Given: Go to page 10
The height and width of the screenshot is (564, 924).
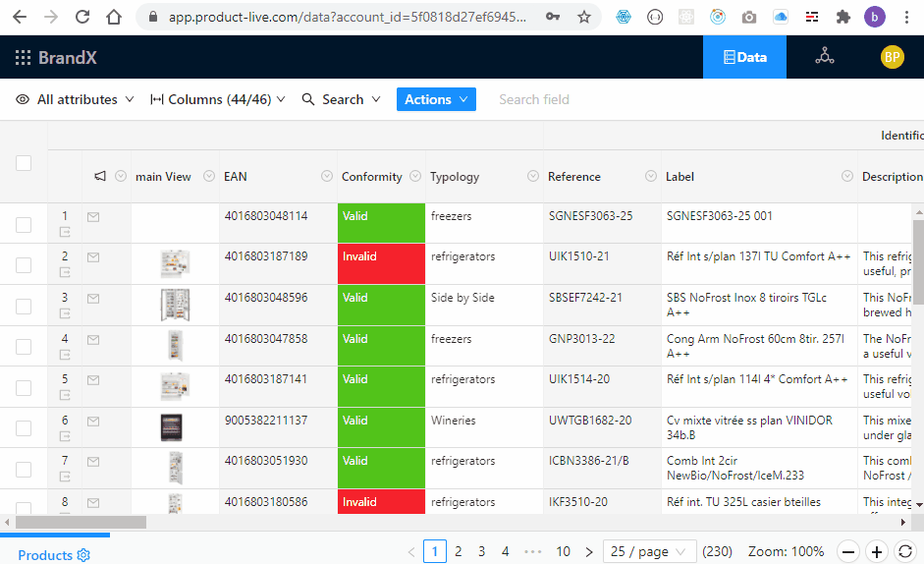Looking at the screenshot, I should 563,551.
